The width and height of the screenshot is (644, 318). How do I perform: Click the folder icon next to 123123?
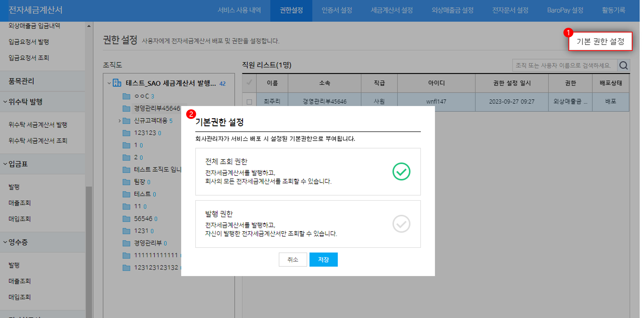(126, 133)
